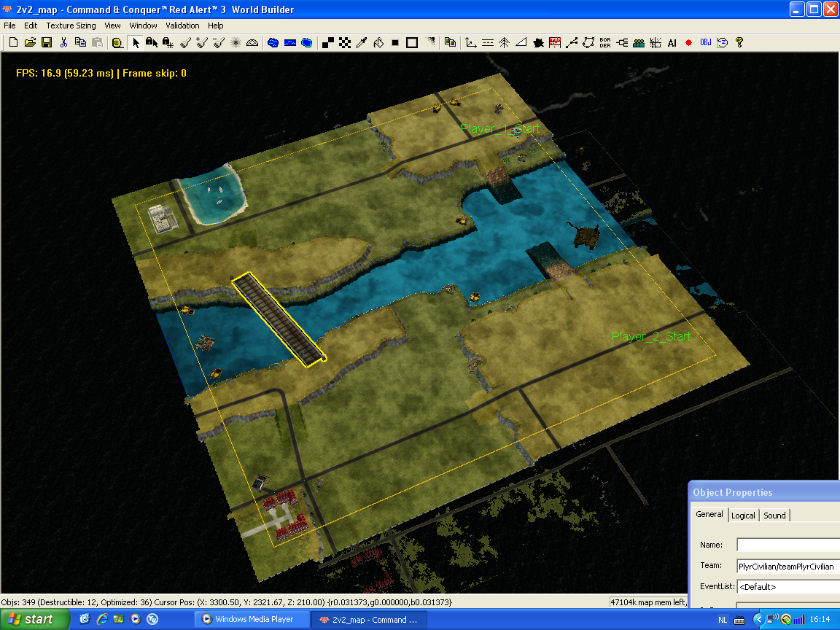Click the red record dot icon
Screen dimensions: 840x630
[x=688, y=43]
